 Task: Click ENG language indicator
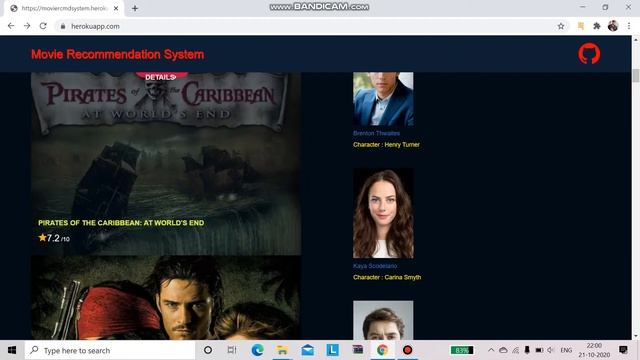coord(566,350)
